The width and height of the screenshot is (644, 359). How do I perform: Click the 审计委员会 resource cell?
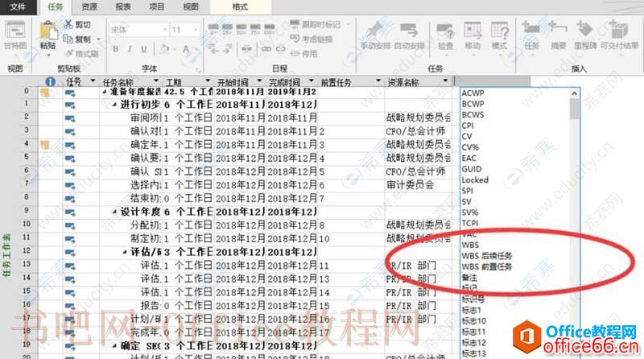(410, 185)
